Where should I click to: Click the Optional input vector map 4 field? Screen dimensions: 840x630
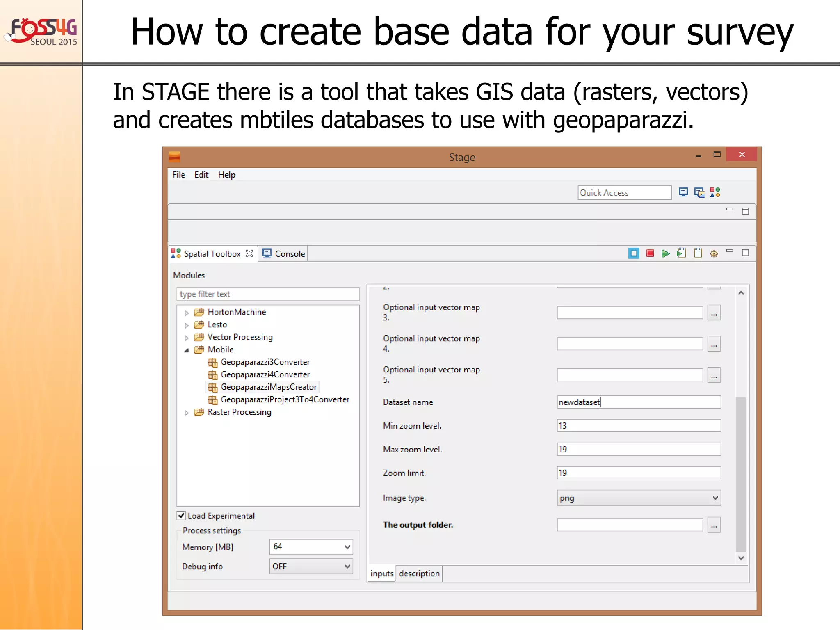click(630, 344)
